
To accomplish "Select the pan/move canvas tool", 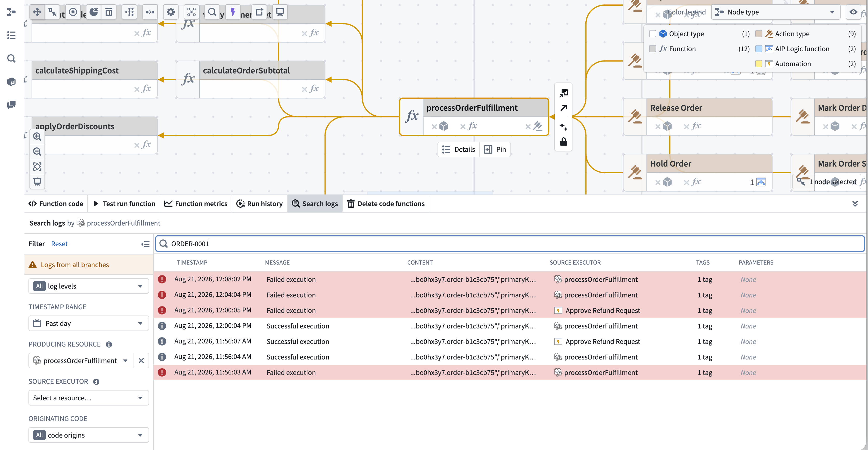I will pos(37,12).
